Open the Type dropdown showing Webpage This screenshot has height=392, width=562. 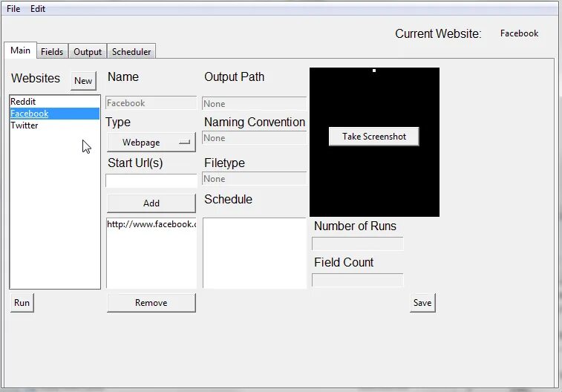pos(151,143)
